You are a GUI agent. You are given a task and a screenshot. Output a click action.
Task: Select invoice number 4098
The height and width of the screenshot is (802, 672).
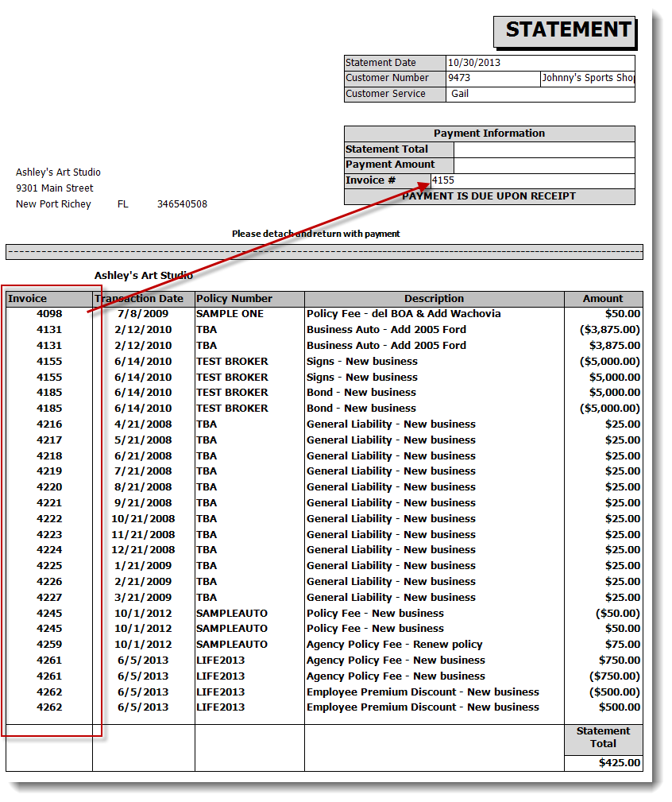pyautogui.click(x=49, y=314)
